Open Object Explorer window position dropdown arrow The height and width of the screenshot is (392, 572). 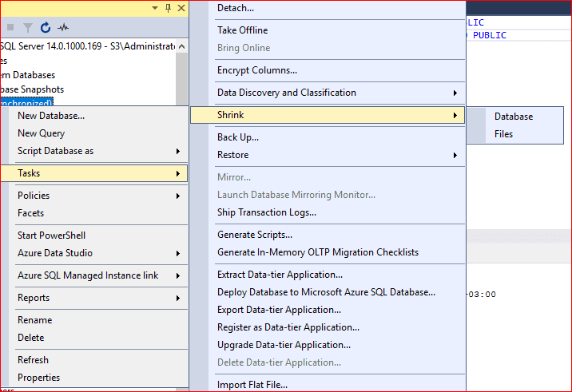pos(155,8)
